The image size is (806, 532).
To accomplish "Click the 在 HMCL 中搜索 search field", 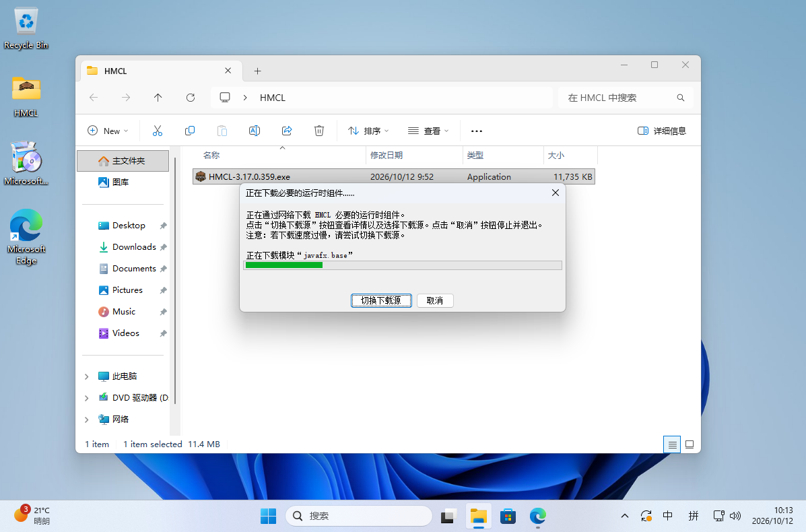I will point(626,98).
